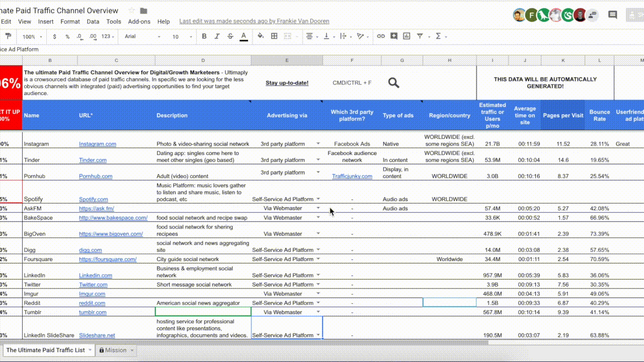Open Digg row Advertising via dropdown arrow
Image resolution: width=644 pixels, height=362 pixels.
[318, 250]
